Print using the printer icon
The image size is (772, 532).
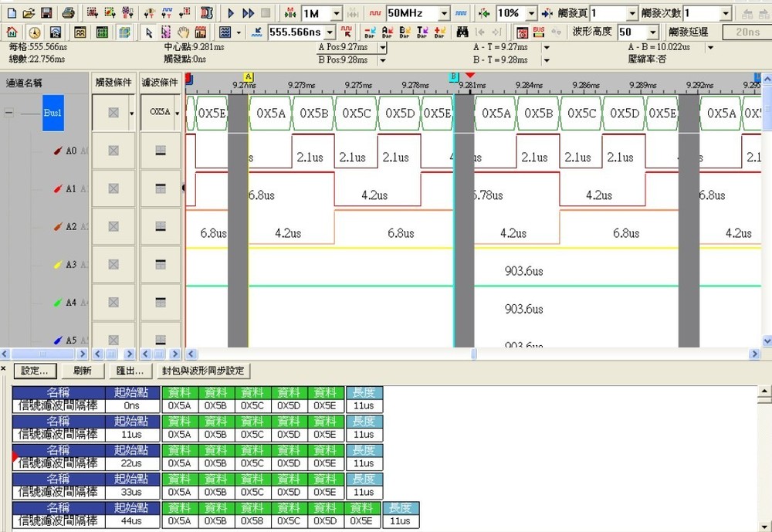tap(69, 13)
